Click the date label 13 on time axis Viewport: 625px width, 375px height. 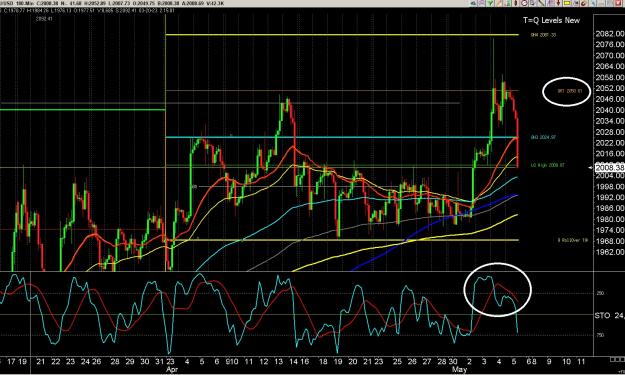pyautogui.click(x=278, y=361)
